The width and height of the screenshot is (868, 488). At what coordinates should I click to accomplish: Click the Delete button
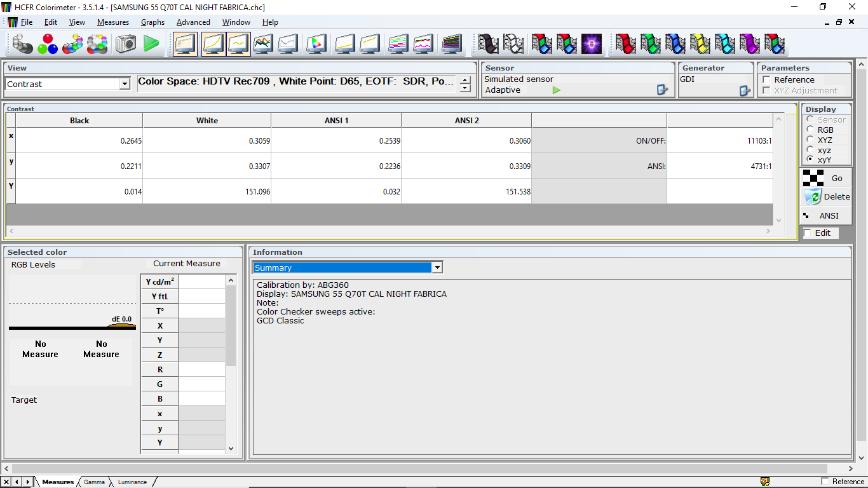click(x=825, y=196)
